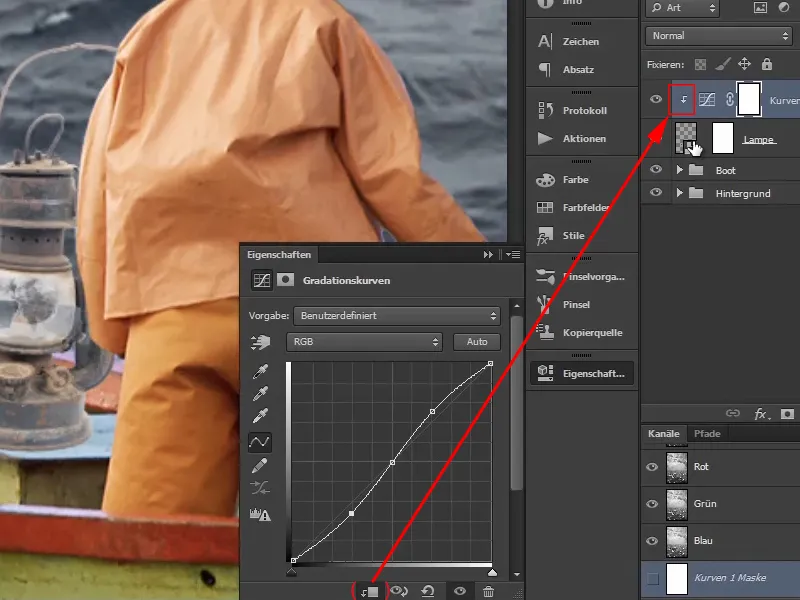Collapse the Eigenschaften panel with double arrows

[x=488, y=254]
